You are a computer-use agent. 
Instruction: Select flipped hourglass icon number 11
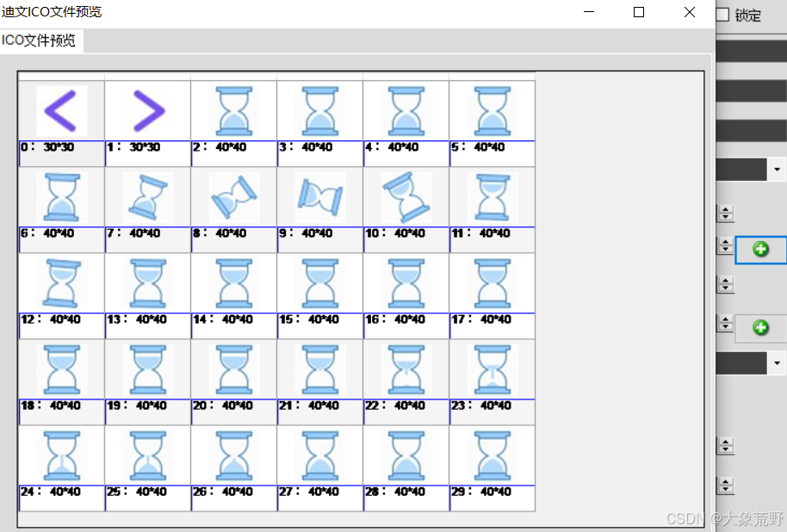pos(493,197)
